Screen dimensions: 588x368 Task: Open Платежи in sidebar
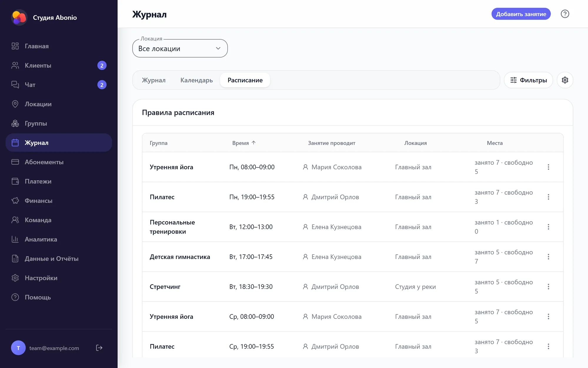pos(59,181)
